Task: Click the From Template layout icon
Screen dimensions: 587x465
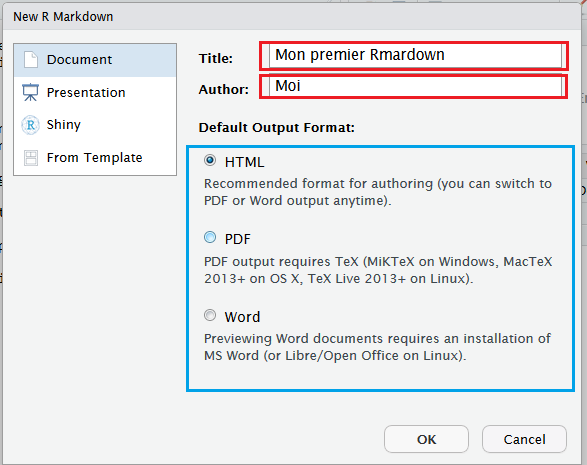Action: (31, 158)
